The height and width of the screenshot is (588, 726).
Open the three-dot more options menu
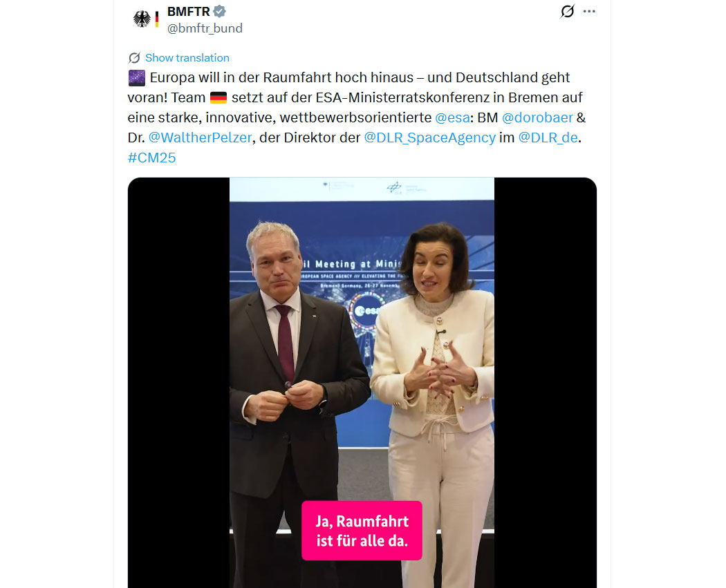[x=589, y=11]
